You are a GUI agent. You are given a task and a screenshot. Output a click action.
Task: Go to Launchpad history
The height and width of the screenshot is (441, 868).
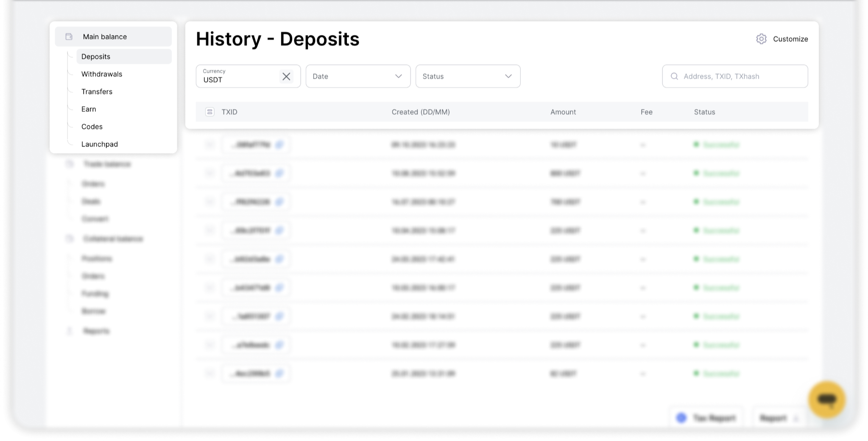[100, 144]
